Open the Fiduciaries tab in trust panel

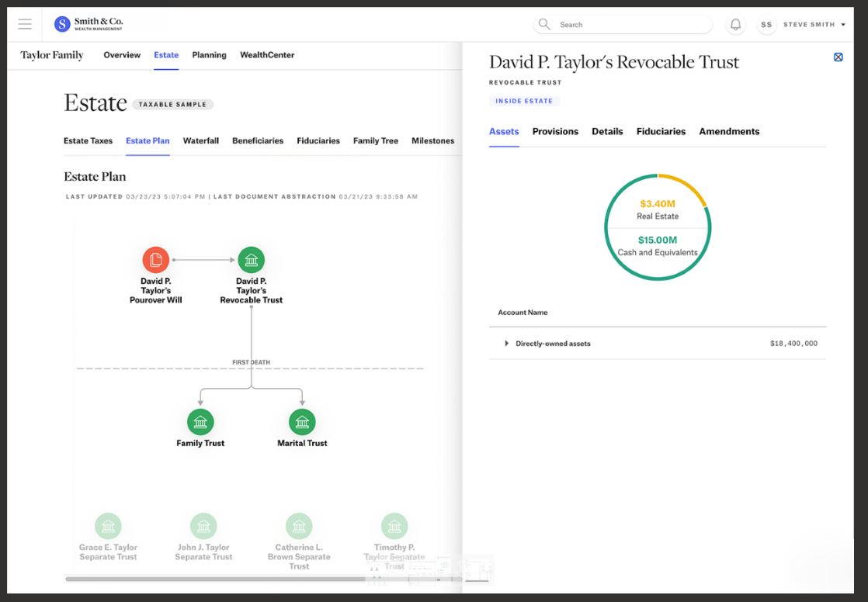661,131
